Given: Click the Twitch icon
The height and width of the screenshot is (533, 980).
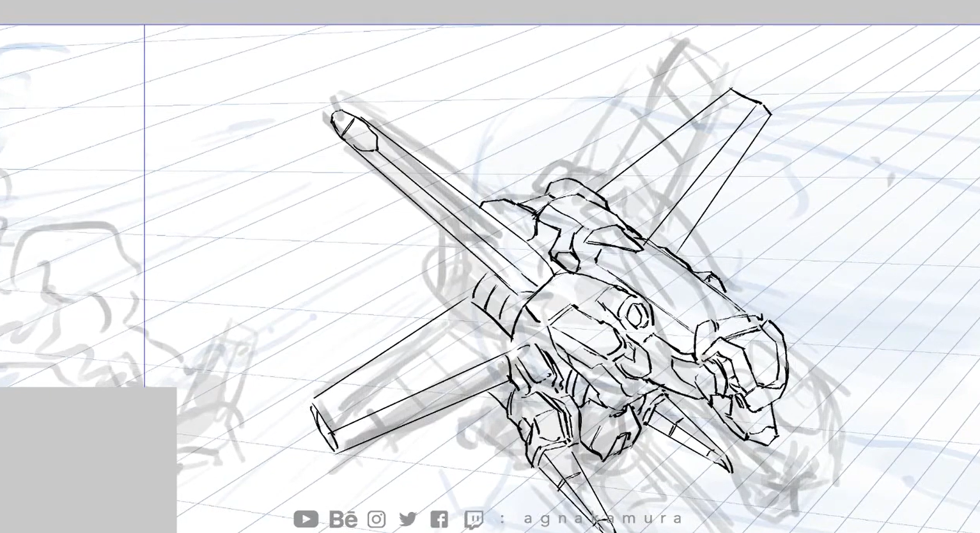Looking at the screenshot, I should click(x=474, y=519).
